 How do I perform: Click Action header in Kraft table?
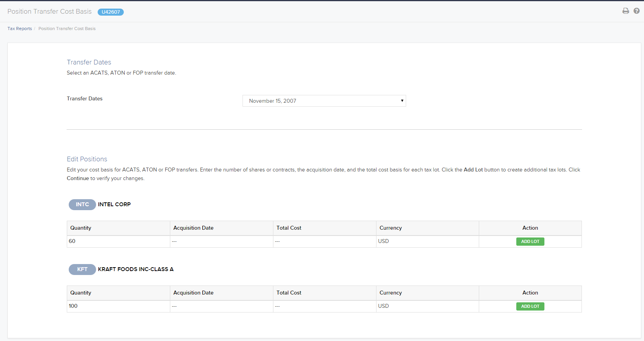(x=530, y=293)
